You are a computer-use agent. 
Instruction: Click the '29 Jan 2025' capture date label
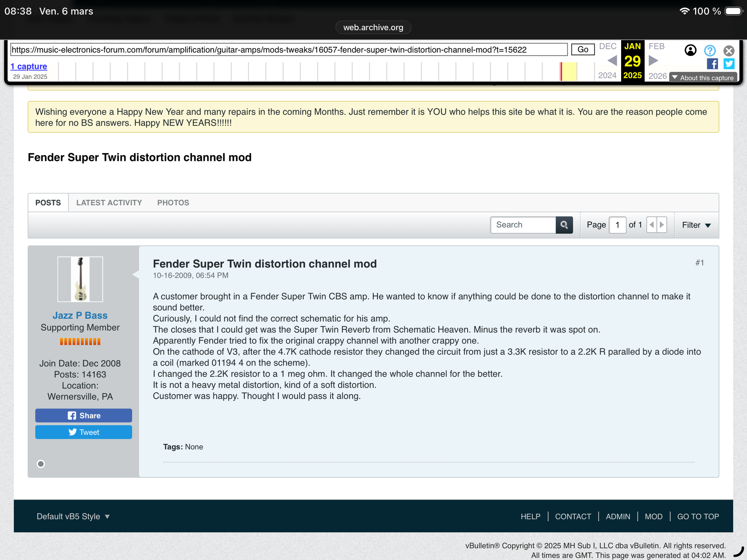coord(30,77)
